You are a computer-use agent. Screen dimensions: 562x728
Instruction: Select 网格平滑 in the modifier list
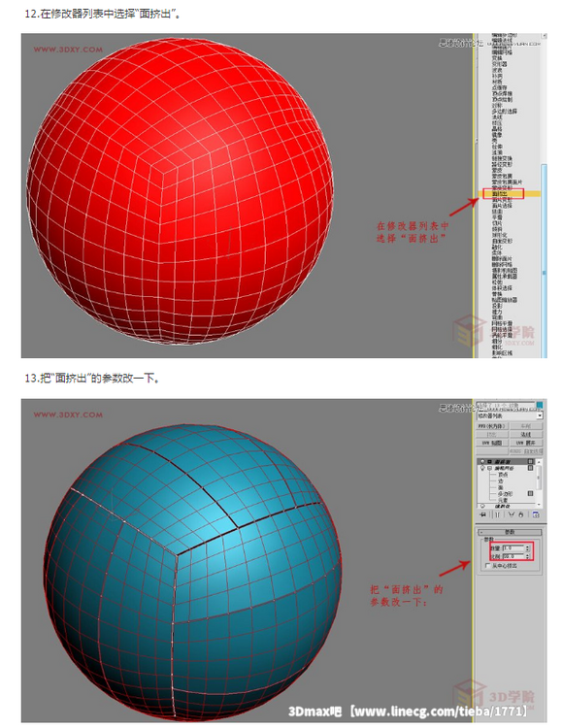click(x=502, y=323)
